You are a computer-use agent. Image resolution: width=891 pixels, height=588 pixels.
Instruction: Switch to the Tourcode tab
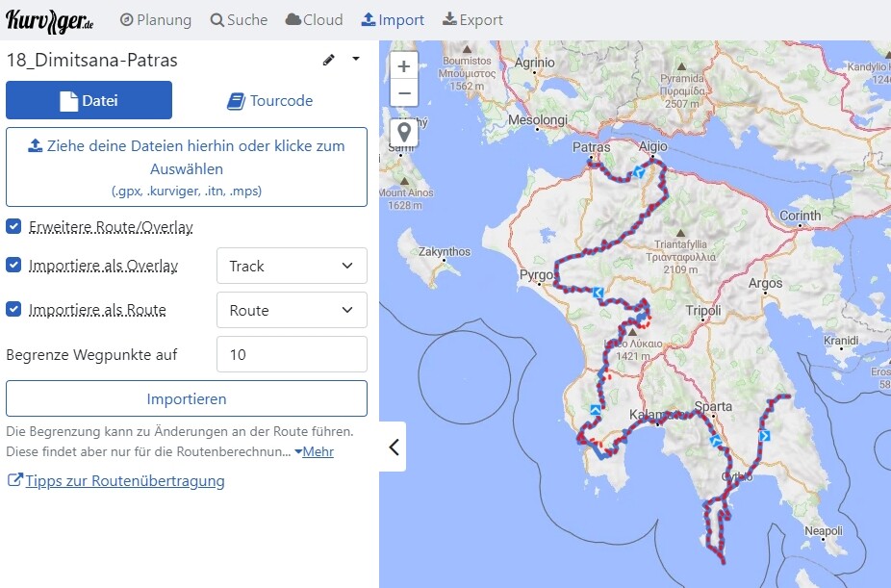[270, 100]
